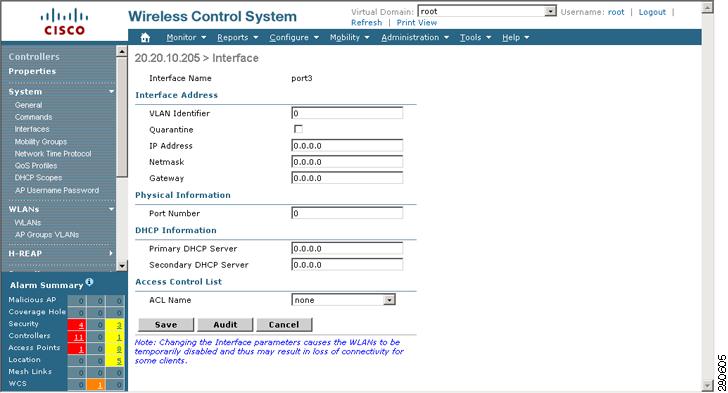
Task: Enable the Quarantine checkbox
Action: pyautogui.click(x=299, y=129)
